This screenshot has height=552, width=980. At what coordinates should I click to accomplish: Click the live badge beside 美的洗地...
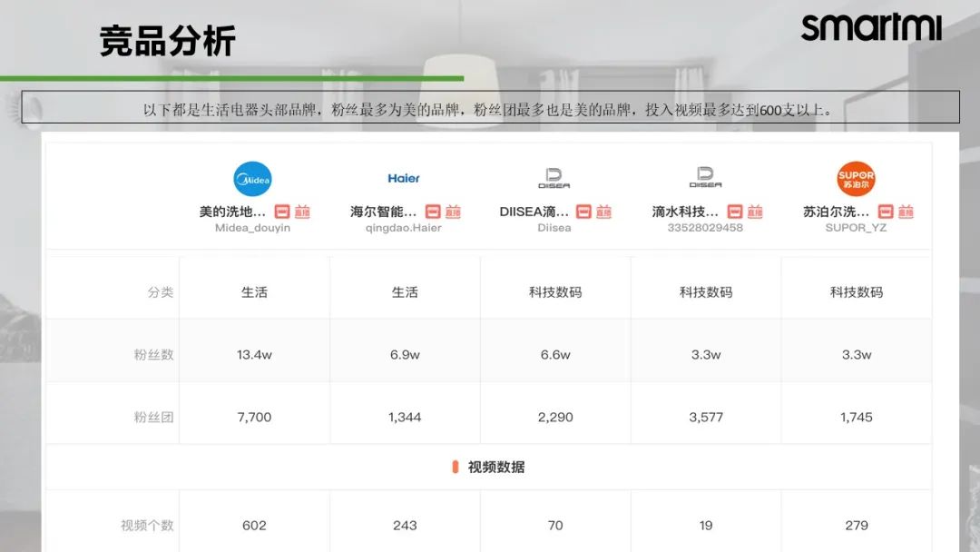point(302,212)
